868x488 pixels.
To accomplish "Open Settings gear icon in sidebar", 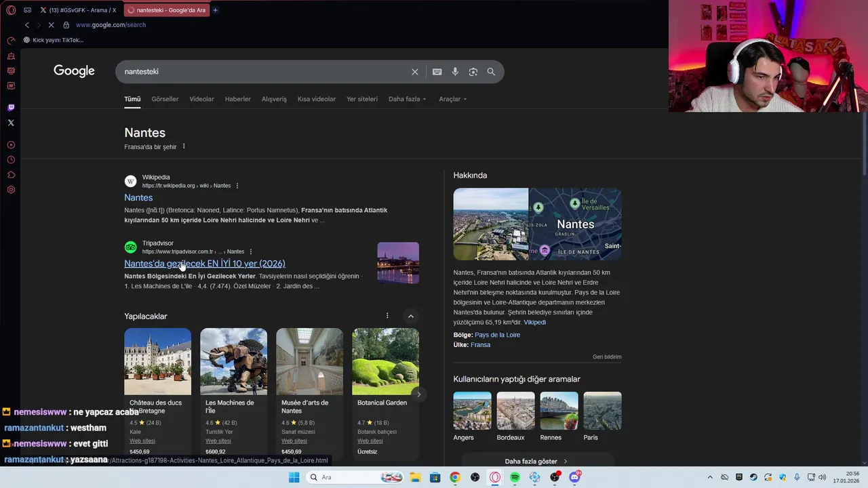I will click(x=11, y=190).
